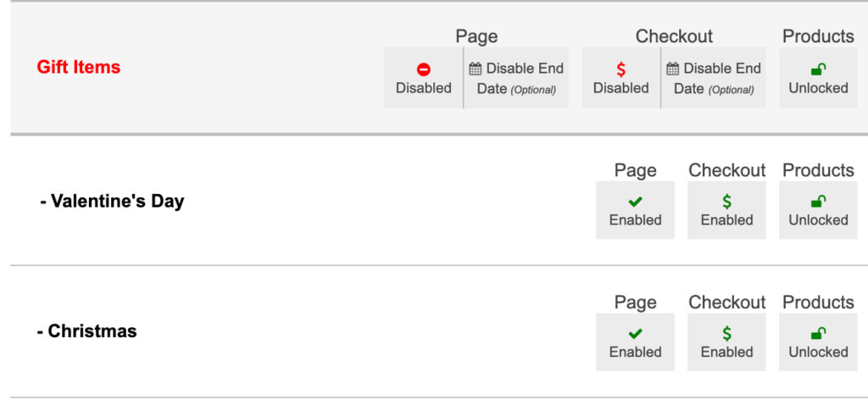This screenshot has height=400, width=868.
Task: Open Gift Items checkout Disable End Date picker
Action: (x=714, y=78)
